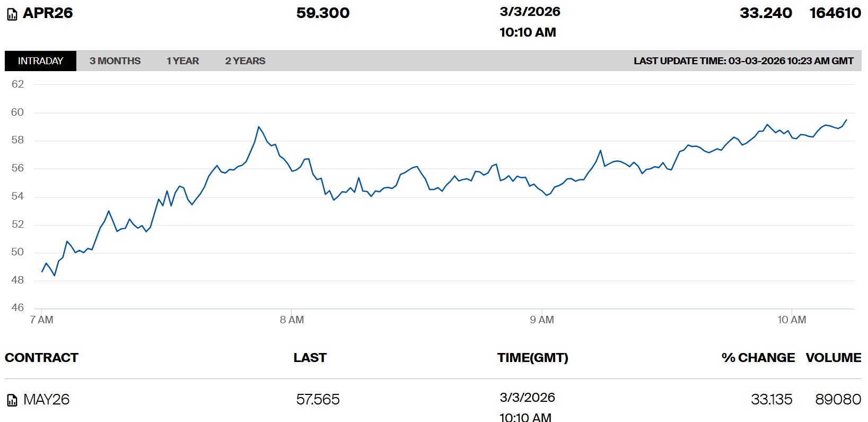868x422 pixels.
Task: Open the MAY26 contract row
Action: point(47,400)
